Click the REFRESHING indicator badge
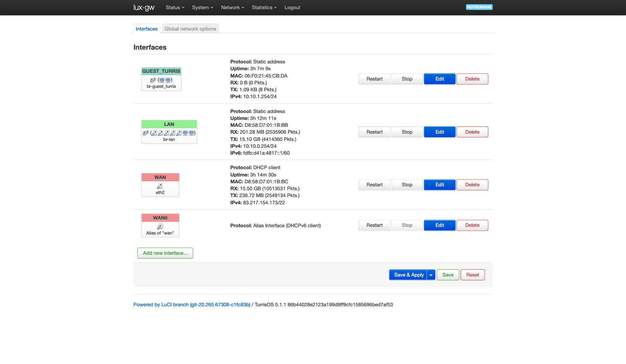 pyautogui.click(x=479, y=7)
